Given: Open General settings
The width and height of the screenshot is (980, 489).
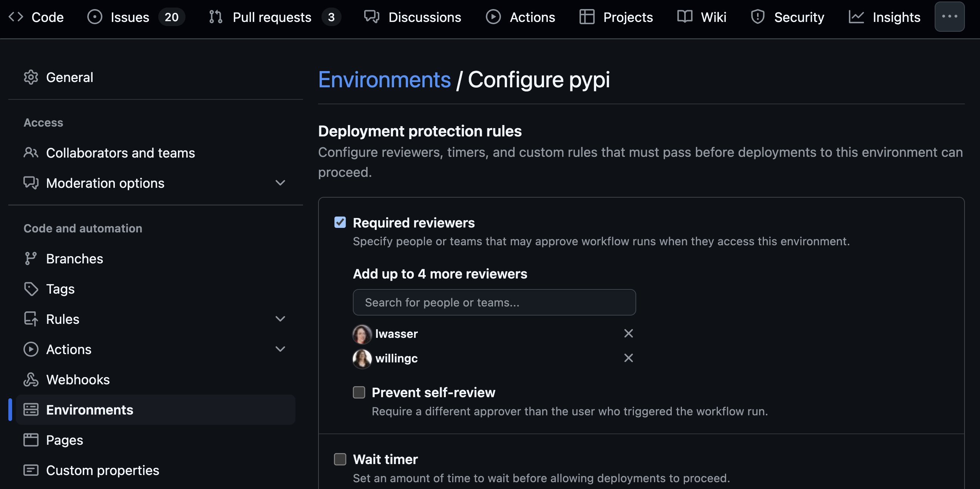Looking at the screenshot, I should pos(156,77).
